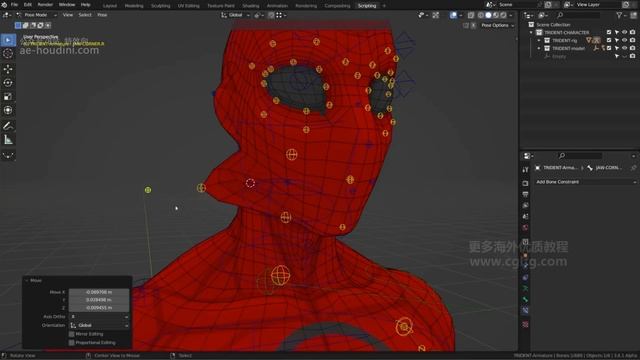640x360 pixels.
Task: Switch to wireframe viewport shading
Action: pyautogui.click(x=481, y=15)
